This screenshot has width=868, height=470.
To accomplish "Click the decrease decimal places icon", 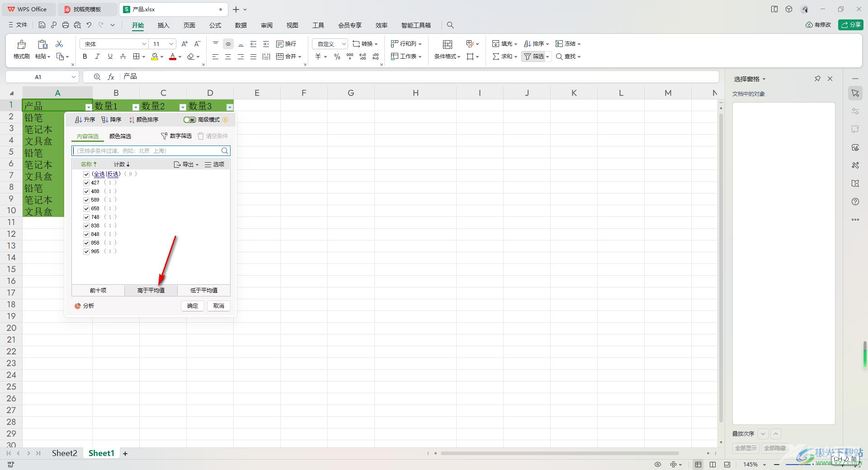I will pyautogui.click(x=376, y=56).
